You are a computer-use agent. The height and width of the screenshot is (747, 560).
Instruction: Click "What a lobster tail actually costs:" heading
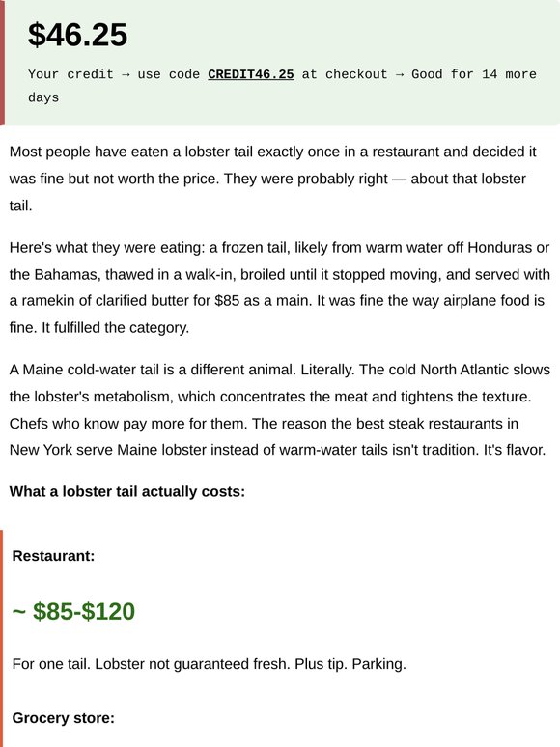point(127,491)
